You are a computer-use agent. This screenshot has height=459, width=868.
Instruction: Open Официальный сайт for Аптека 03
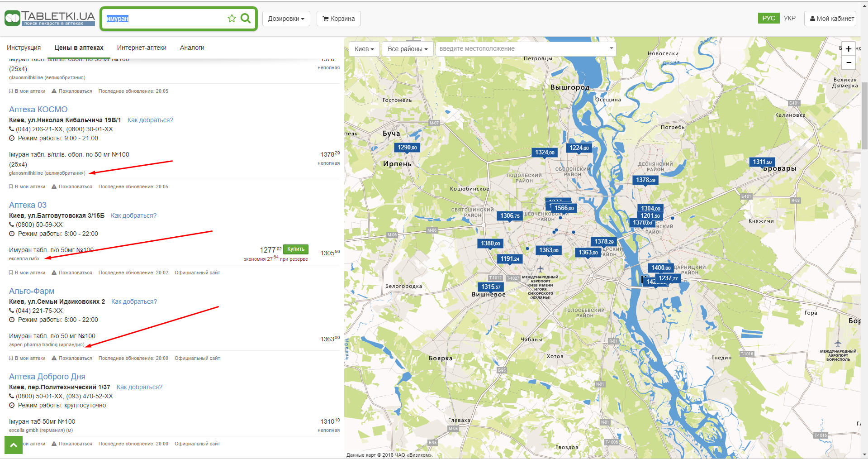click(197, 273)
